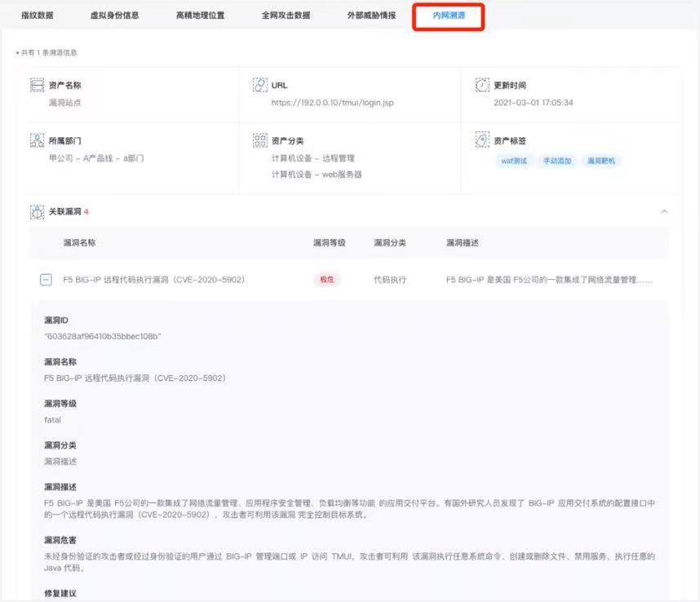Click the 关联漏洞 count 4
Screen dimensions: 700x602
(86, 211)
